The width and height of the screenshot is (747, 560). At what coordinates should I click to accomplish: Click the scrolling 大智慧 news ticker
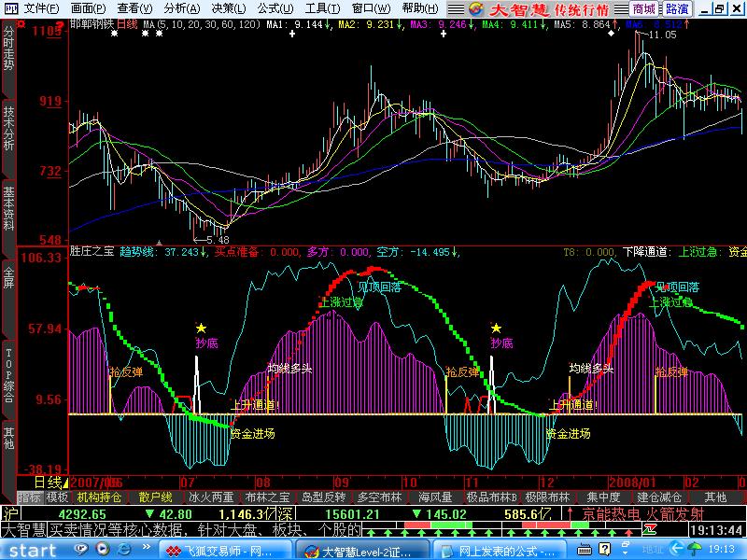[181, 530]
